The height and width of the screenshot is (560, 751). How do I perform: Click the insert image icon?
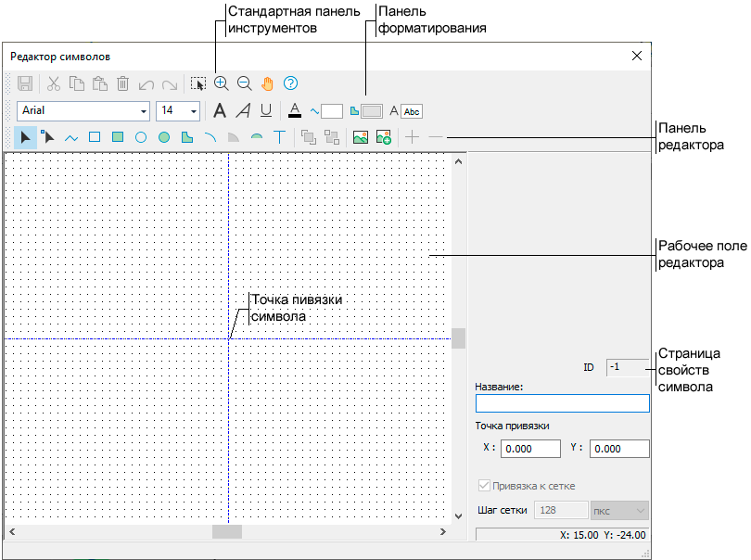coord(361,137)
